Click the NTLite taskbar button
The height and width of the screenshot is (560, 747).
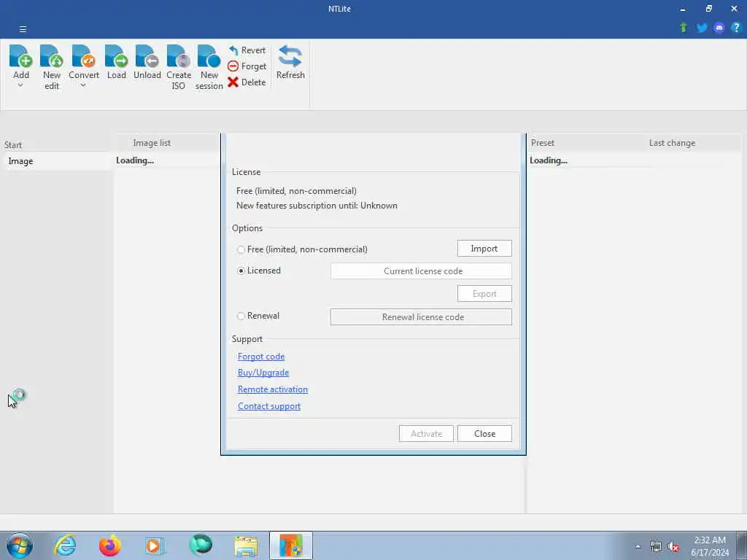(x=290, y=545)
